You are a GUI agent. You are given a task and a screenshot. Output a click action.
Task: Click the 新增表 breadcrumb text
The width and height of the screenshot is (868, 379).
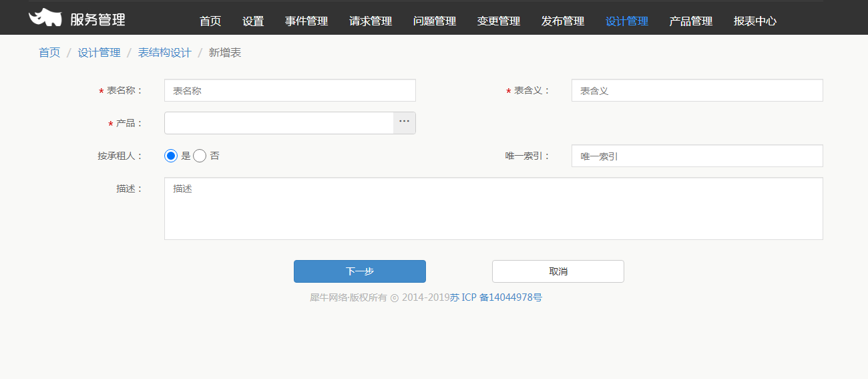click(225, 53)
